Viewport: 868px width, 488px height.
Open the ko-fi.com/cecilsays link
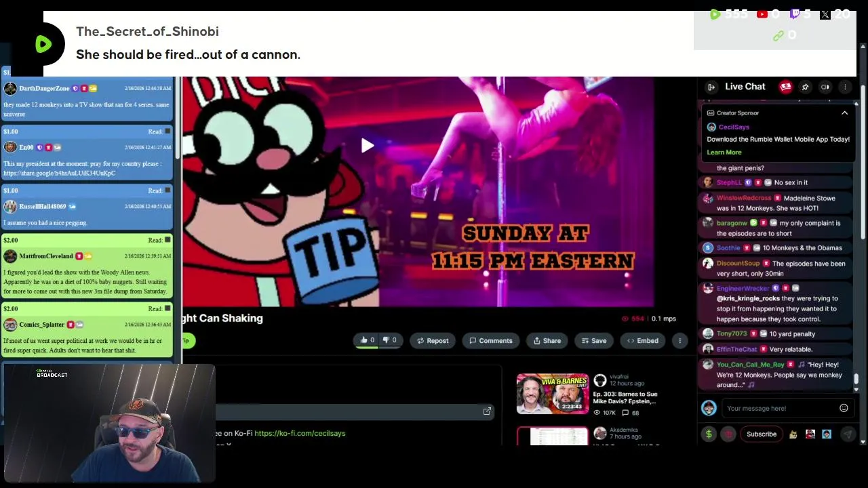tap(300, 433)
